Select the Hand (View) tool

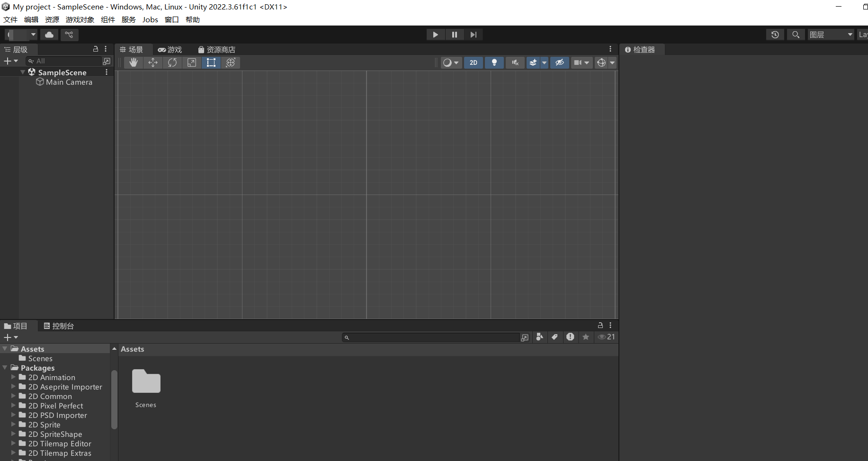click(134, 62)
